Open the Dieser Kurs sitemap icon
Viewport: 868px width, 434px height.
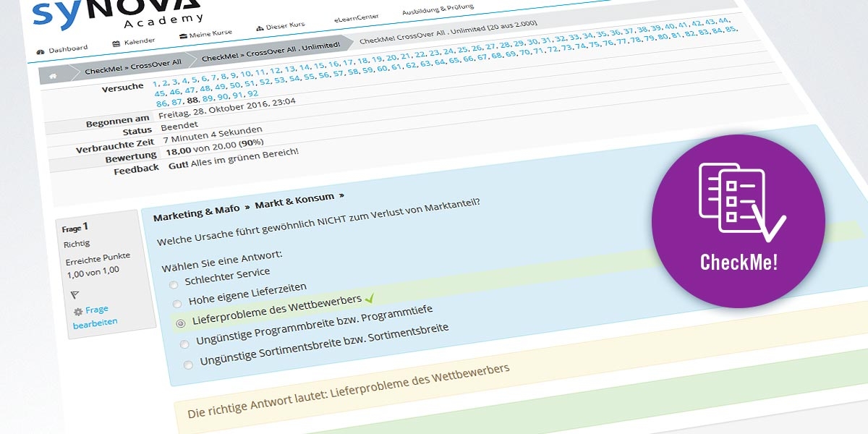pyautogui.click(x=260, y=28)
